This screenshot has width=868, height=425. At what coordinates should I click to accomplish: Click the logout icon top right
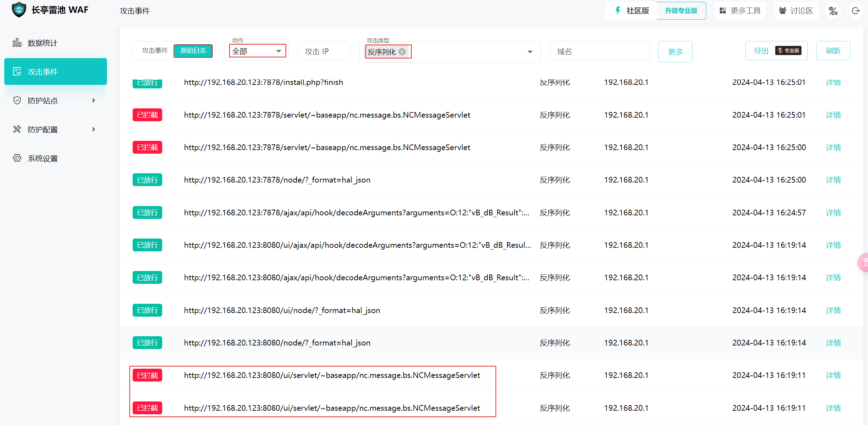pyautogui.click(x=856, y=11)
